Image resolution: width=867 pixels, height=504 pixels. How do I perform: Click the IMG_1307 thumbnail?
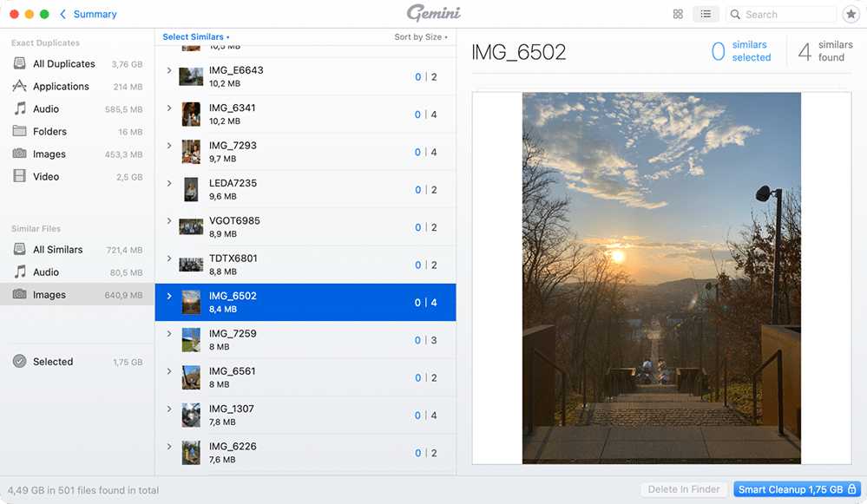[x=191, y=415]
